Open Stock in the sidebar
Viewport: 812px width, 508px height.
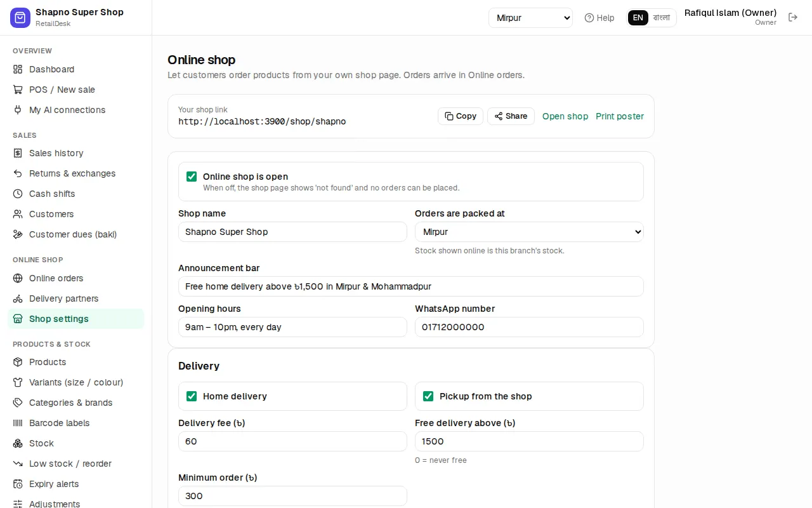[76, 443]
